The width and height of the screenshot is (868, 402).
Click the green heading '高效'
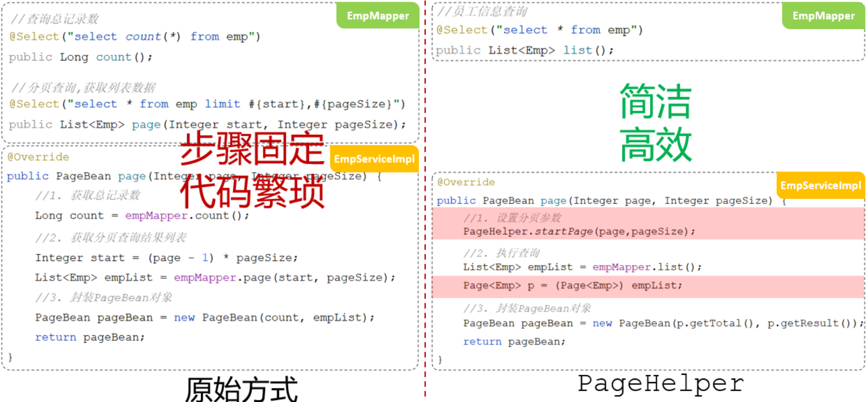(x=656, y=144)
